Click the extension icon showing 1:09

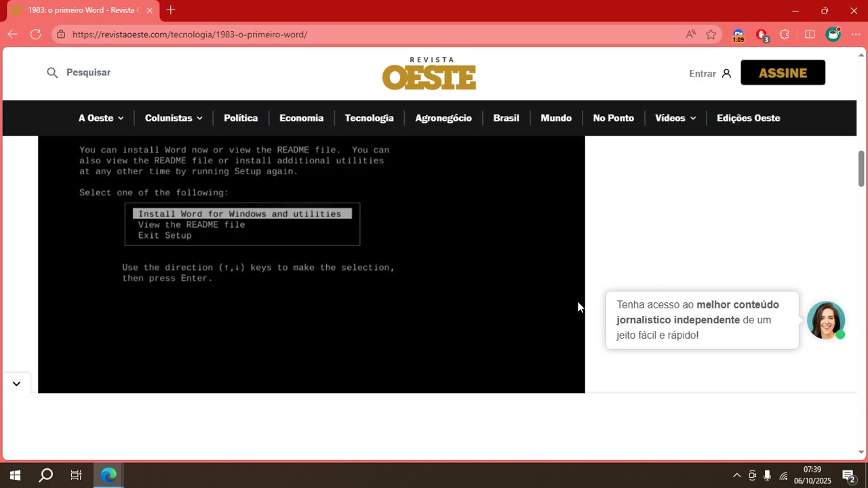(738, 35)
